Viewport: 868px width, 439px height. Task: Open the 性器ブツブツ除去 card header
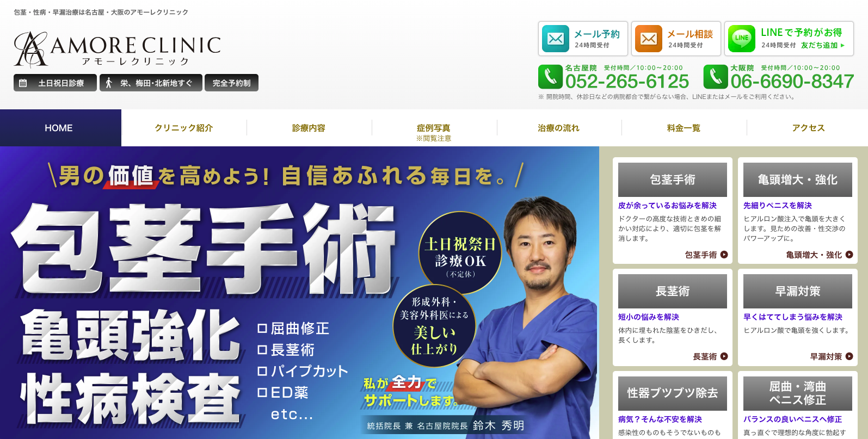(x=673, y=393)
